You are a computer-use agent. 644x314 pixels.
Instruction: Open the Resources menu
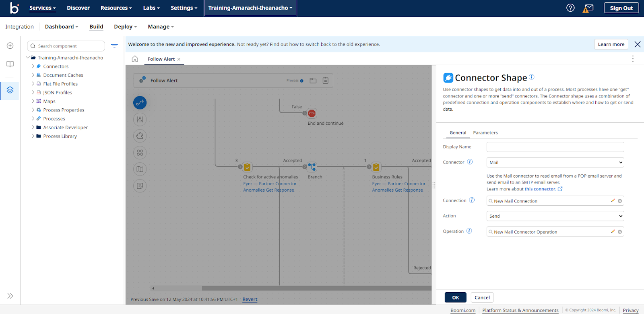point(116,8)
